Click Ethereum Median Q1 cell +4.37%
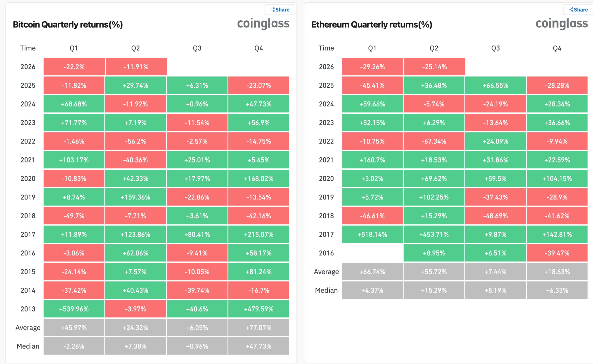 (372, 290)
